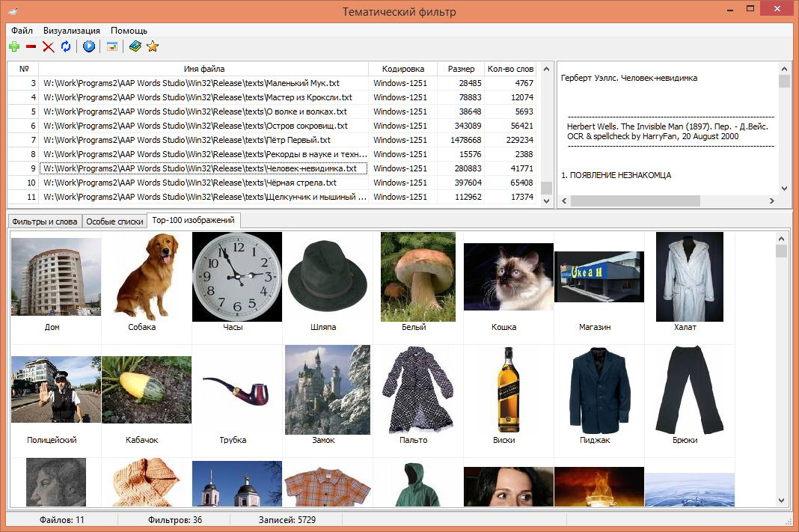
Task: Open the Помощь menu
Action: [129, 31]
